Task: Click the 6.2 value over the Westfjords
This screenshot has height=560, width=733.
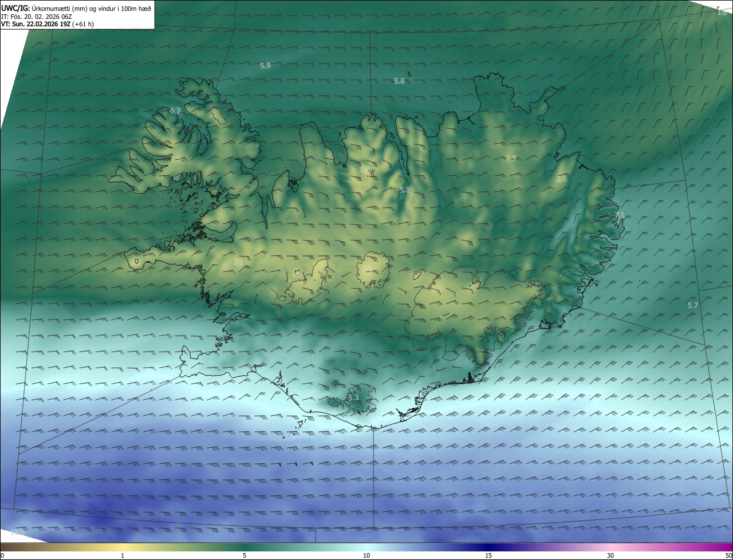Action: (175, 111)
